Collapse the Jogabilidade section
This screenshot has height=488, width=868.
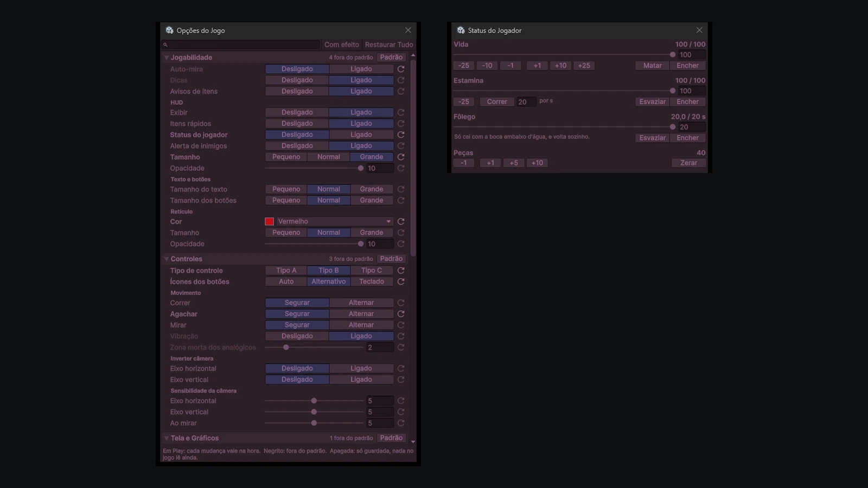pos(167,57)
